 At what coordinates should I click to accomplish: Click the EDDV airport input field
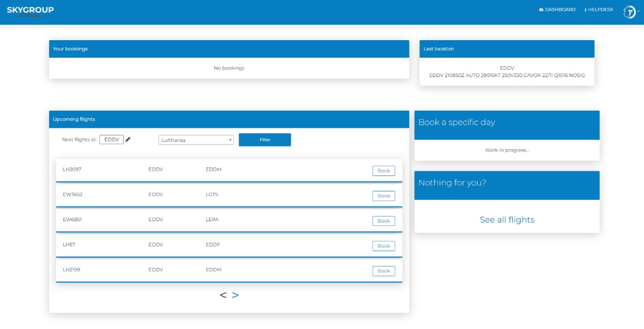[x=111, y=139]
